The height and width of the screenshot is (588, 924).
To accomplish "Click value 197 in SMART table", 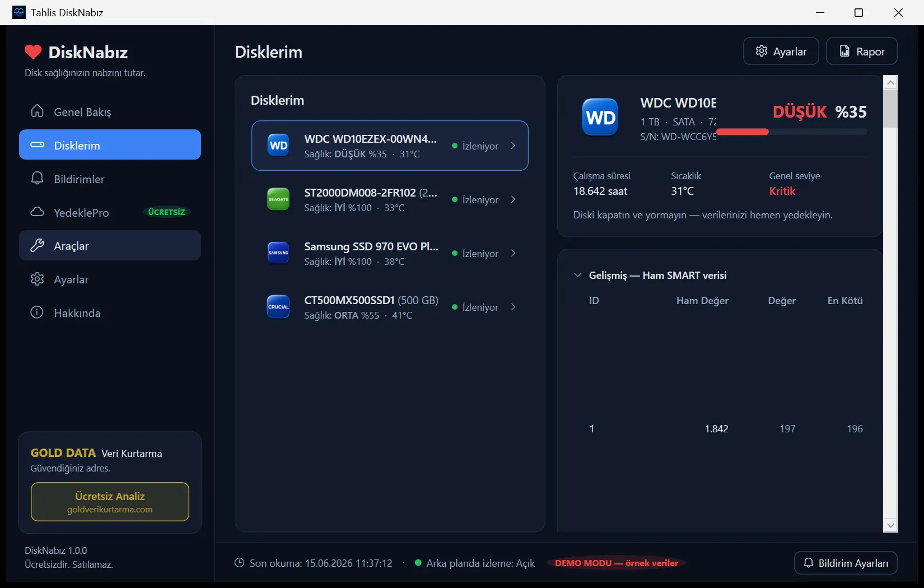I will coord(787,428).
